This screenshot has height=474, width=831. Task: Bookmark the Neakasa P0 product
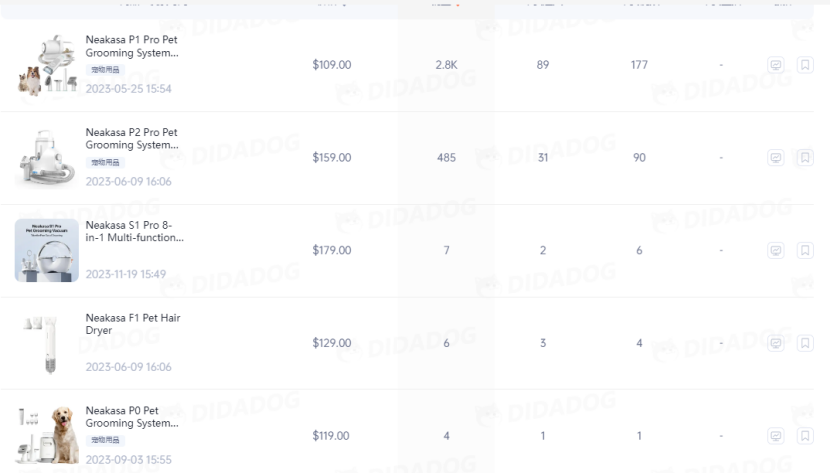[x=805, y=436]
